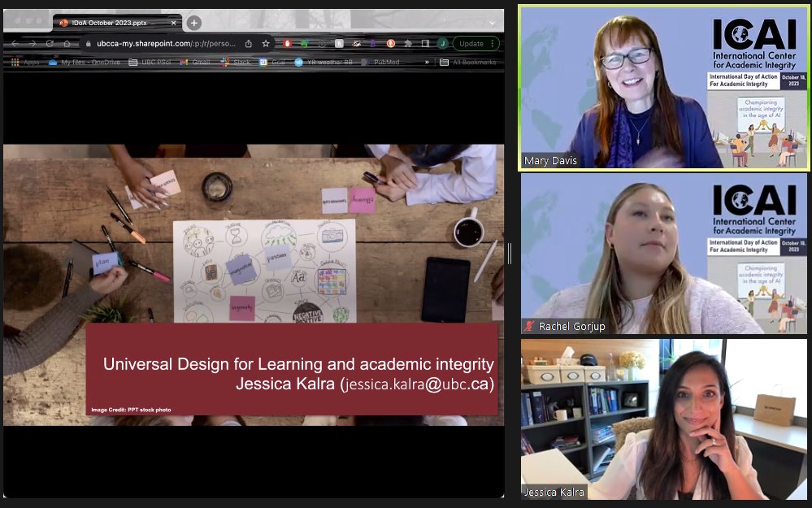Click the Image Credit: PPT stock photo caption
This screenshot has height=508, width=812.
coord(131,410)
